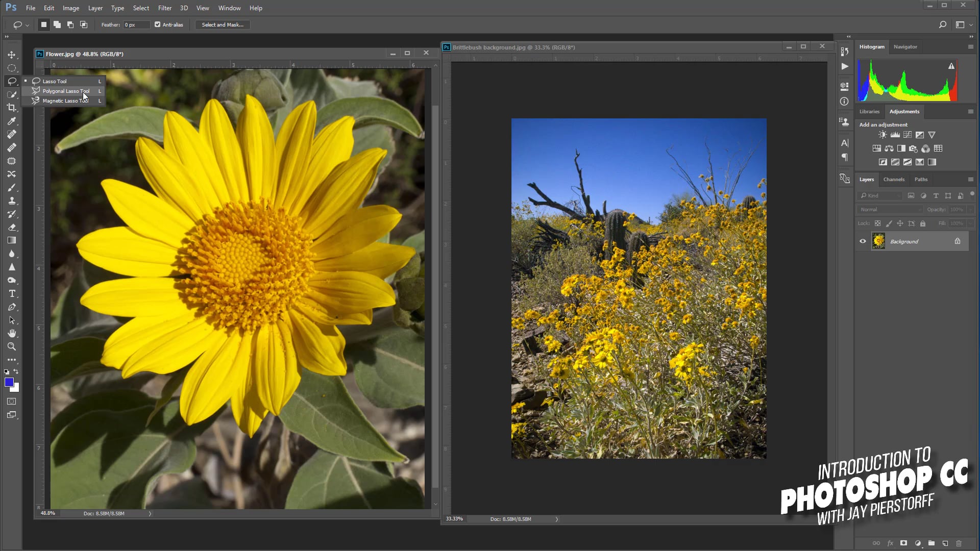Select the Move tool
Viewport: 980px width, 551px height.
(x=11, y=55)
